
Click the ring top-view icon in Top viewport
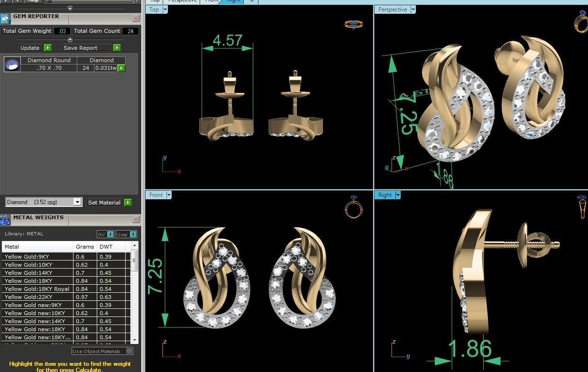click(353, 24)
